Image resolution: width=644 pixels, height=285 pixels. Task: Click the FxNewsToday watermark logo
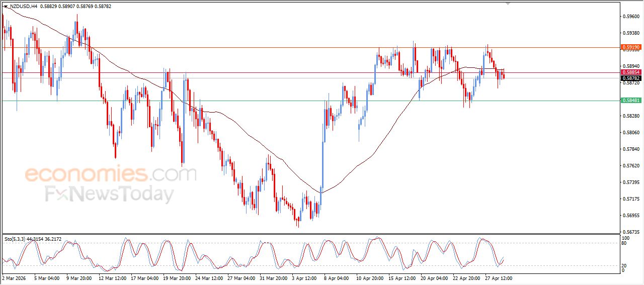(x=109, y=194)
